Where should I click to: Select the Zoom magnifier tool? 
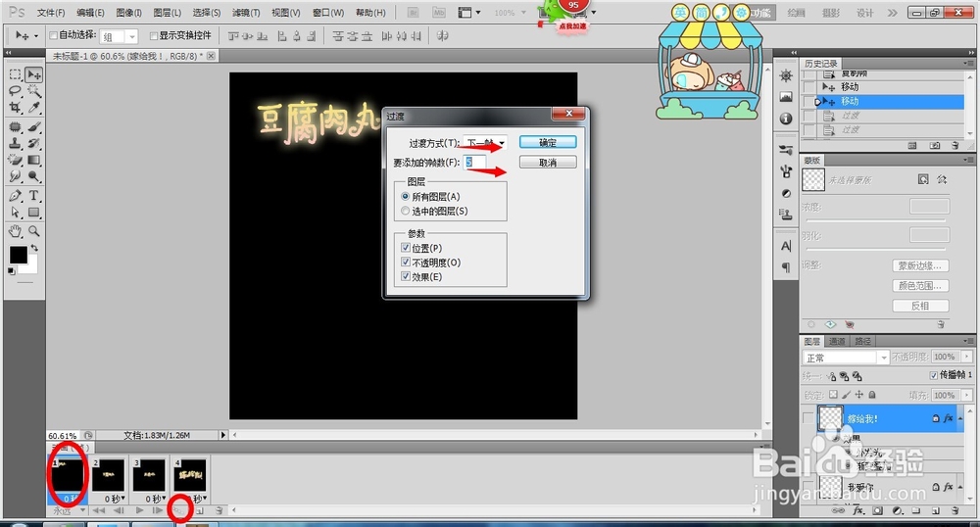[x=33, y=231]
